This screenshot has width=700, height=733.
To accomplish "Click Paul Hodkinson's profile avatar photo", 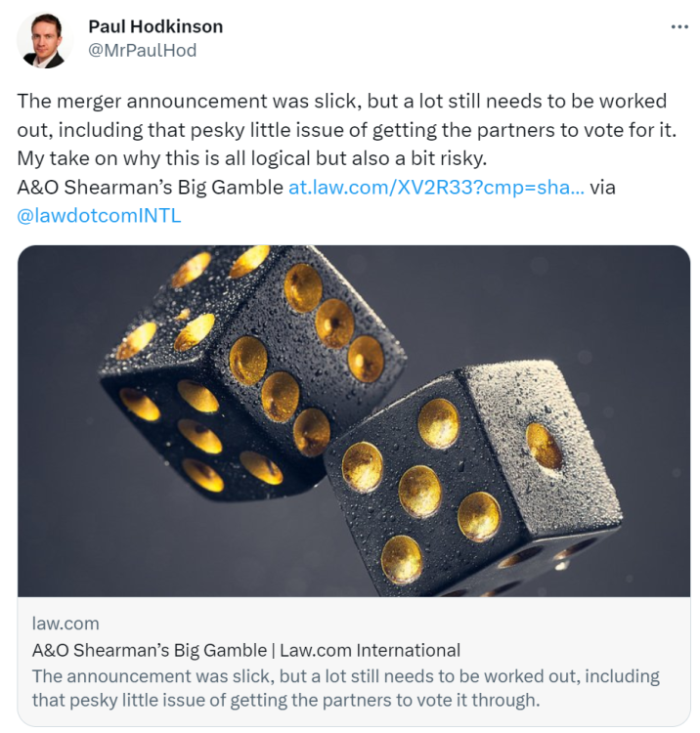I will (x=45, y=40).
